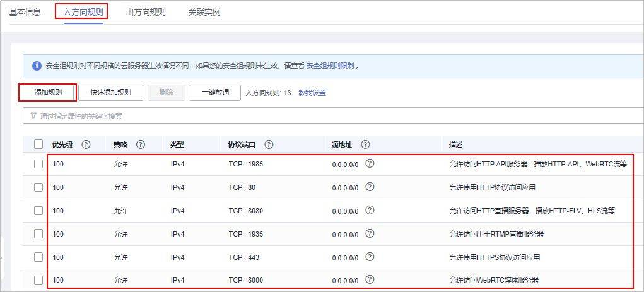Click the help icon next to 源地址 header

coord(365,144)
